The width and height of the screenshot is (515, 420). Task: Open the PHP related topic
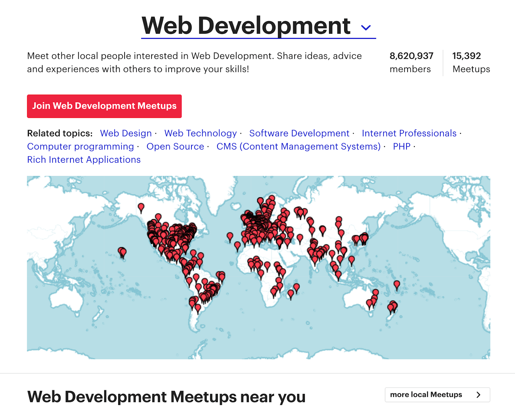tap(401, 146)
